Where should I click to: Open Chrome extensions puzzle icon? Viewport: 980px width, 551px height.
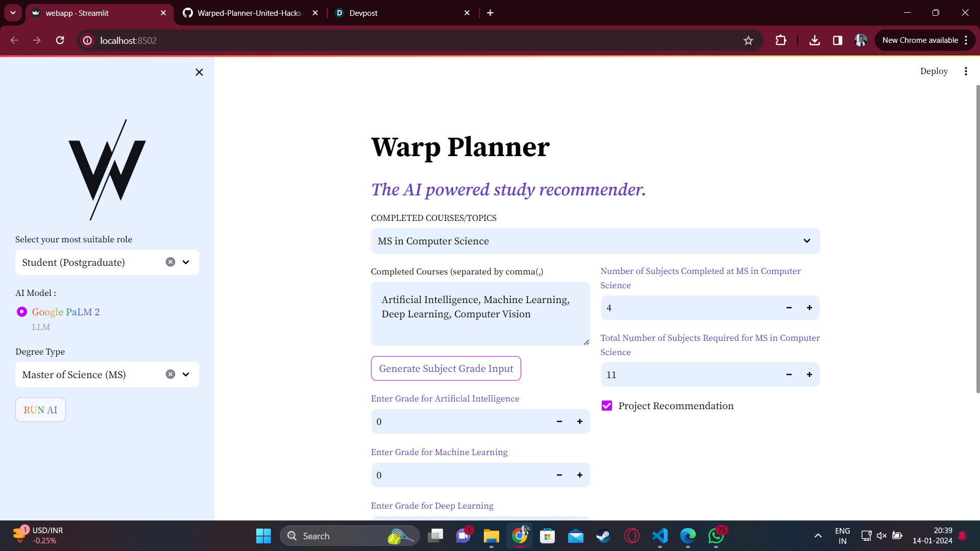[x=780, y=40]
